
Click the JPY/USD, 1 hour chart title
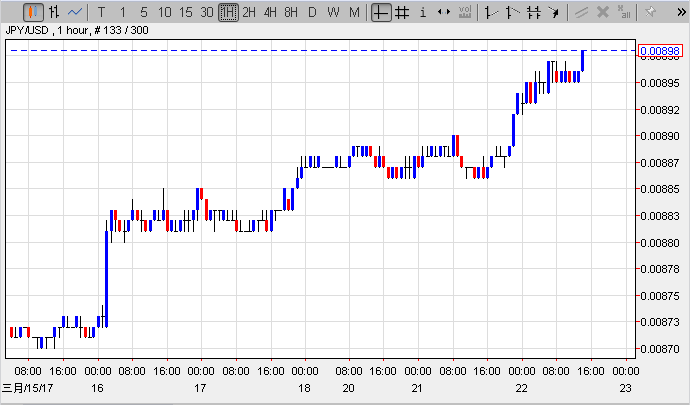[x=77, y=30]
